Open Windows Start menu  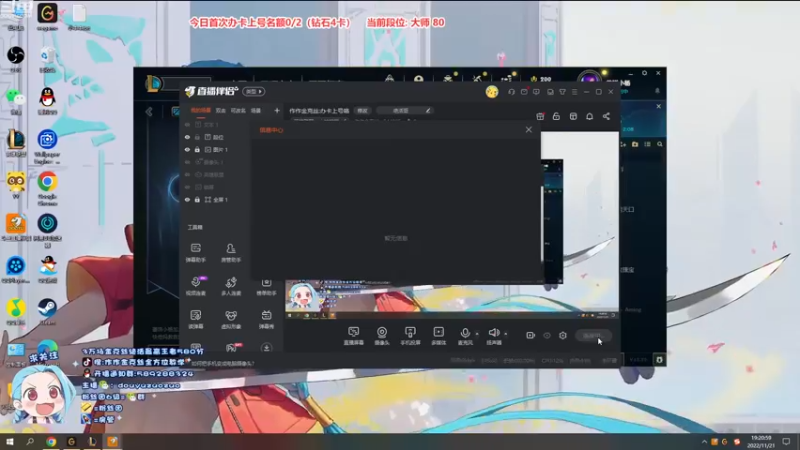(10, 442)
